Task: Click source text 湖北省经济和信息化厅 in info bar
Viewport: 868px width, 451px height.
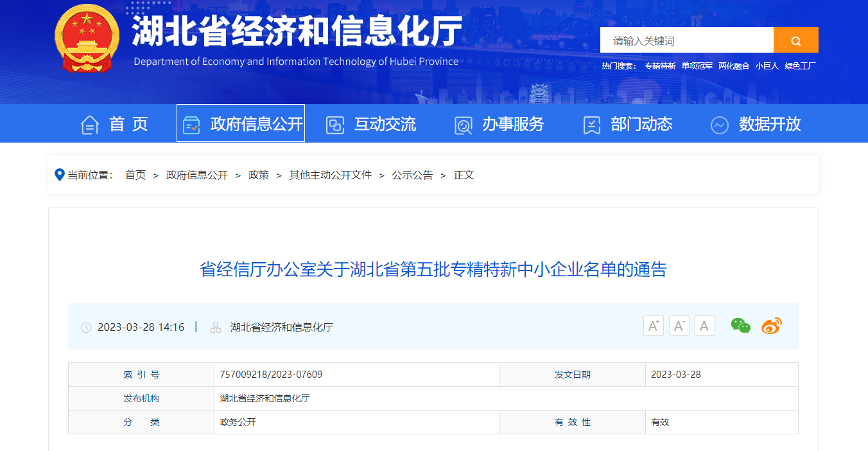Action: [x=282, y=327]
